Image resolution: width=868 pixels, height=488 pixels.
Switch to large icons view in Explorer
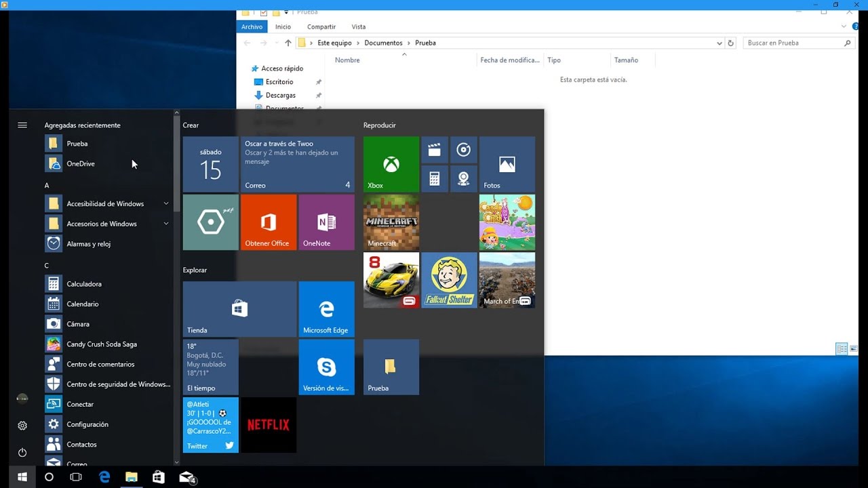click(x=854, y=349)
